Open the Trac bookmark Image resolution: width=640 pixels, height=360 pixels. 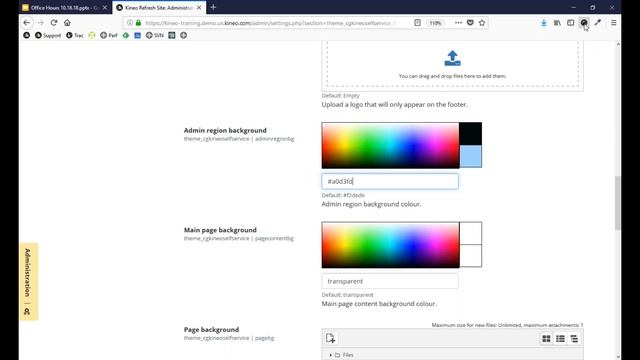(75, 36)
